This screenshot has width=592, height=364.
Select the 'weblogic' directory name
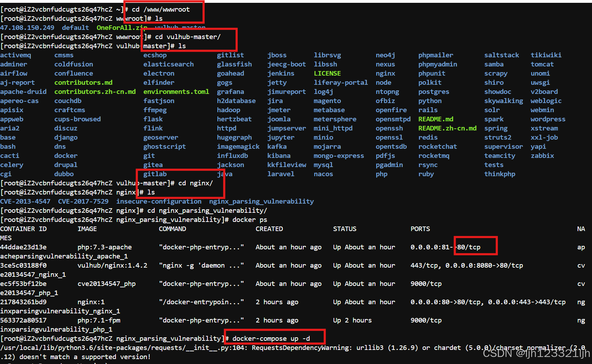tap(546, 101)
